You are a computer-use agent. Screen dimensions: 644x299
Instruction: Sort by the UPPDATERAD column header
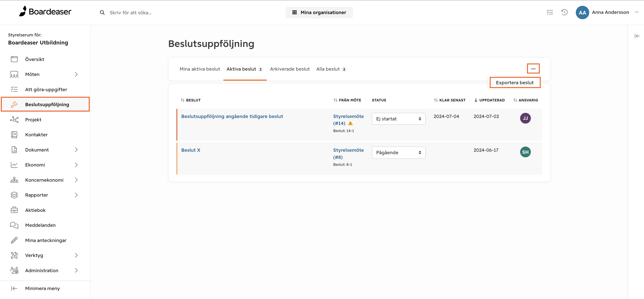(x=489, y=100)
